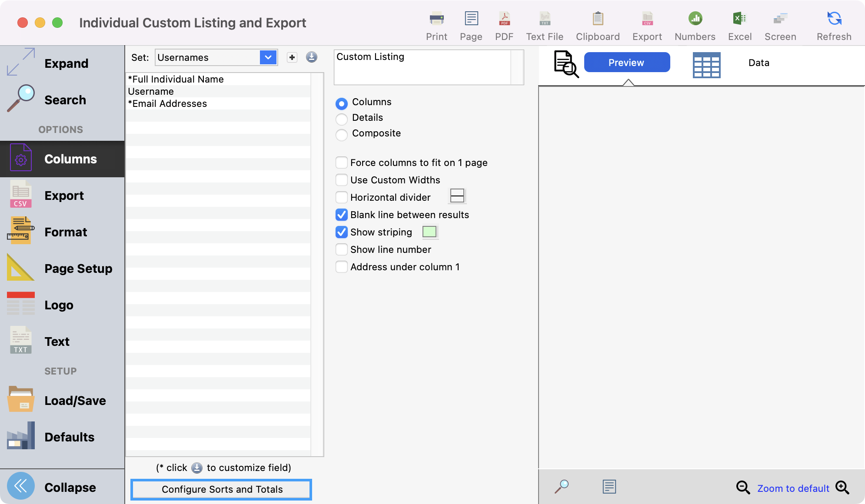Export listing to Excel

point(739,19)
